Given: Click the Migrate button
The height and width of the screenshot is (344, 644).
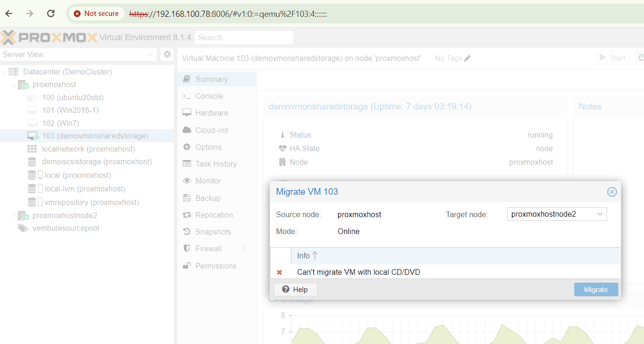Looking at the screenshot, I should [596, 290].
